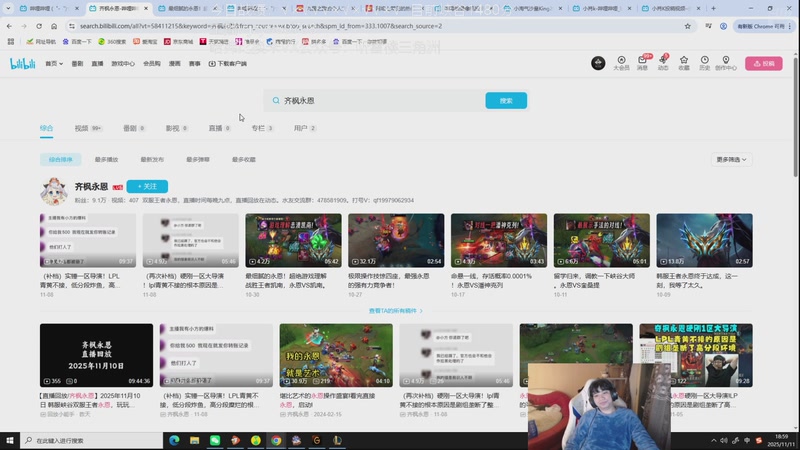Click the 网址导航 bookmark
The width and height of the screenshot is (800, 450).
pos(41,41)
